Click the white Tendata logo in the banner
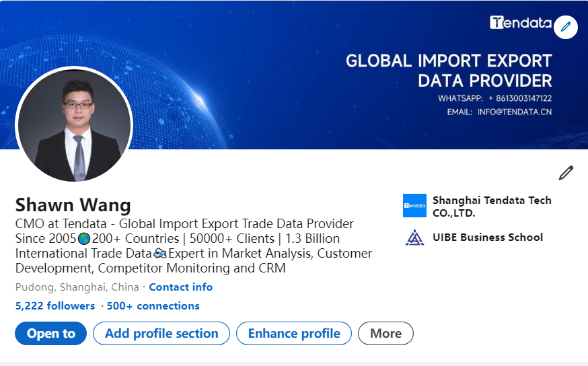Viewport: 588px width, 366px height. (x=521, y=23)
